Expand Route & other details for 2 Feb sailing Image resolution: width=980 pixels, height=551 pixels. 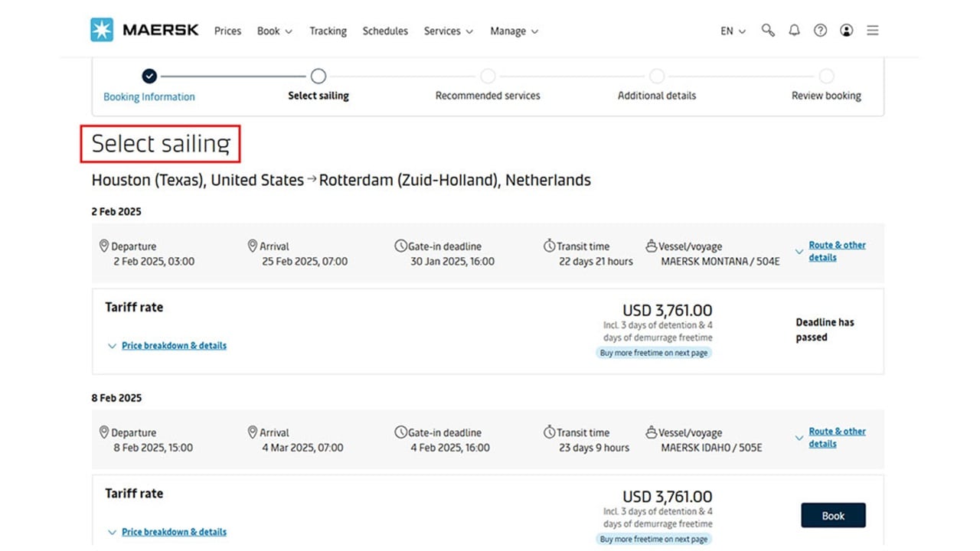point(837,252)
